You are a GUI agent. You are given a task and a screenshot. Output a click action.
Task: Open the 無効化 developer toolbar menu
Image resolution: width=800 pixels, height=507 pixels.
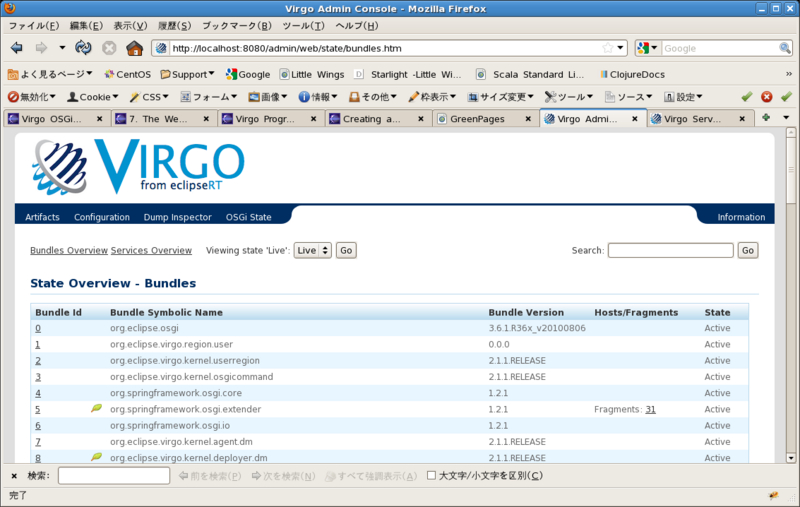tap(32, 96)
